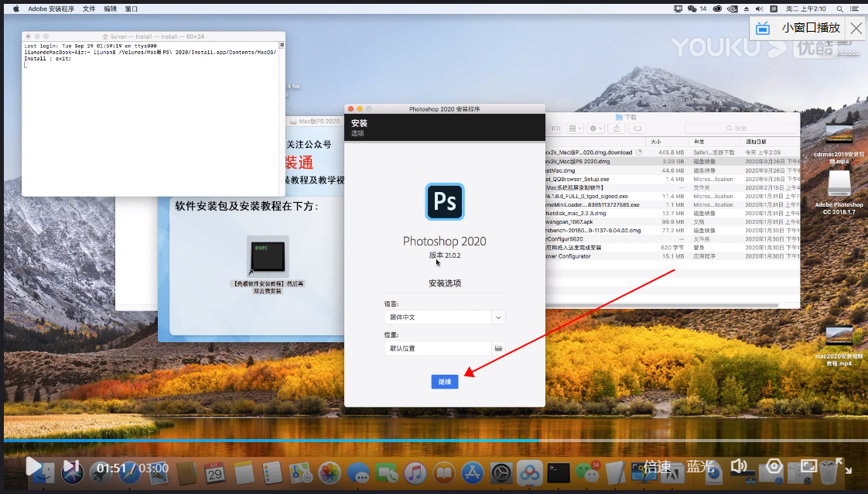
Task: Click the volume speaker icon in player controls
Action: coord(739,466)
